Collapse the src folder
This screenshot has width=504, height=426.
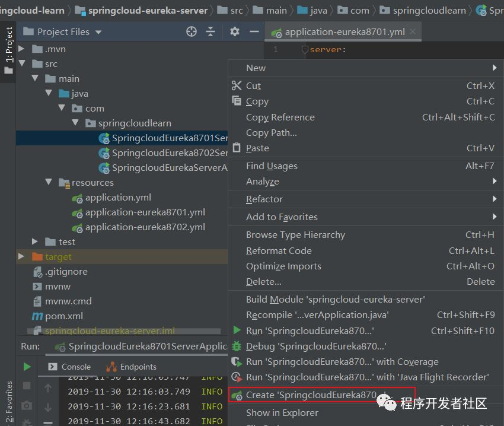point(22,63)
